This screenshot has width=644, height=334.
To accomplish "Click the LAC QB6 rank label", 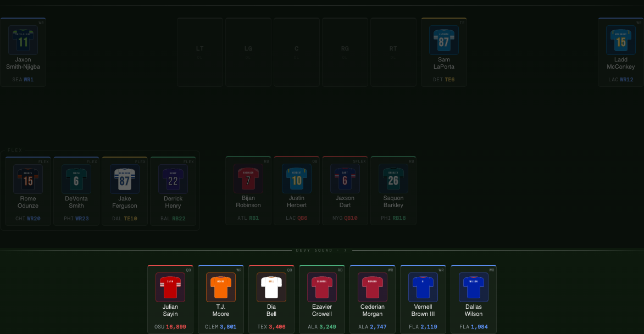I will (297, 218).
